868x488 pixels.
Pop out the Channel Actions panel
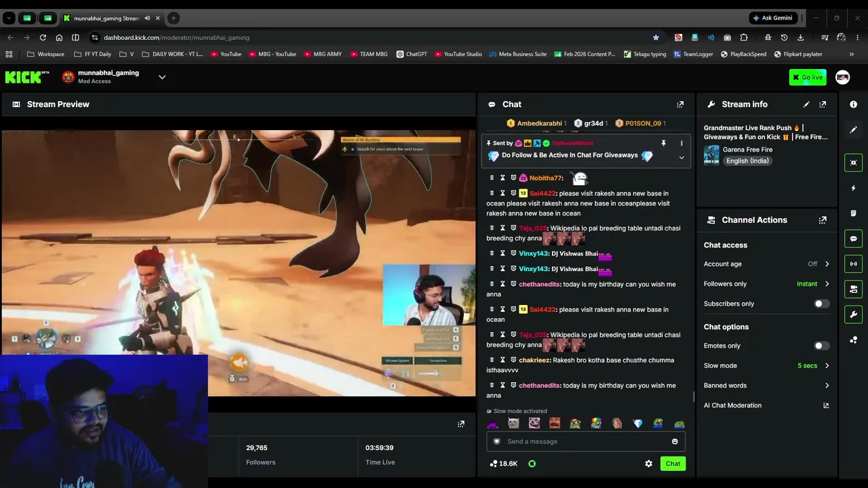point(823,220)
